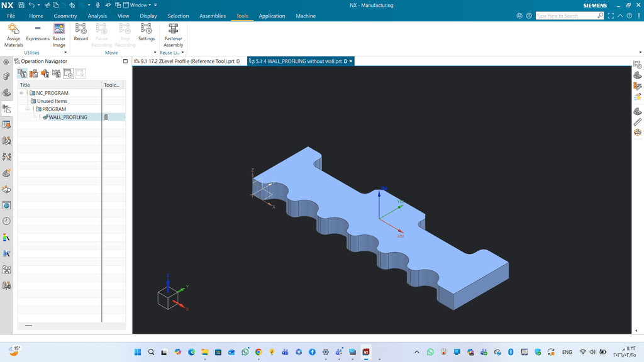644x362 pixels.
Task: Click the Save icon in the title bar
Action: [21, 5]
